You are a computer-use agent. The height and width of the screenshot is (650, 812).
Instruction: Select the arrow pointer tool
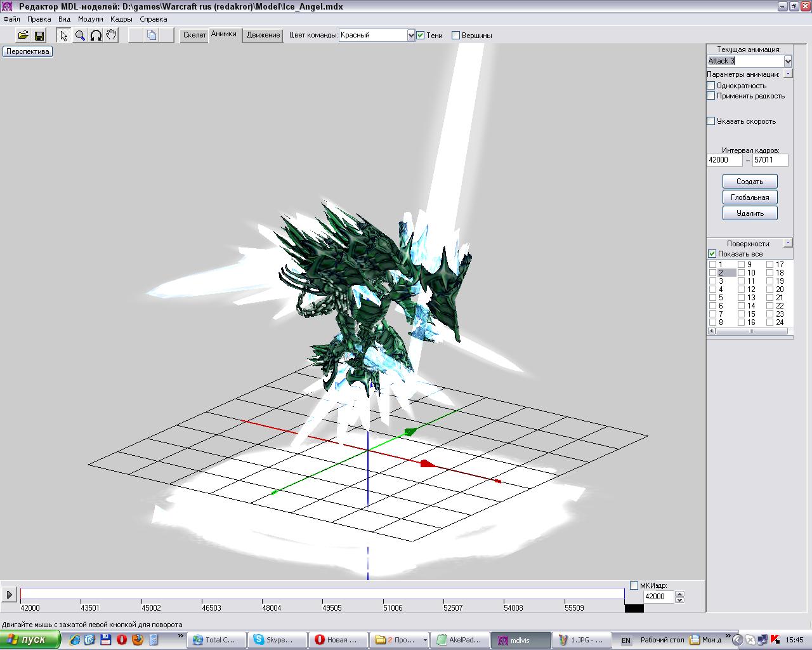coord(63,36)
